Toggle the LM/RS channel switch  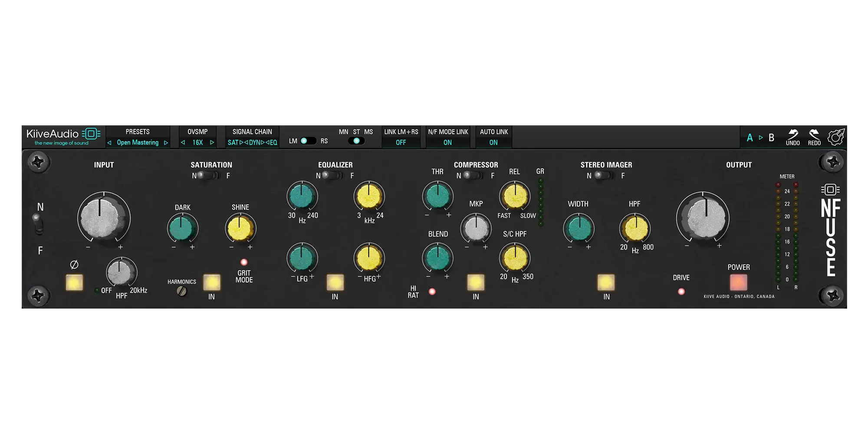[308, 141]
